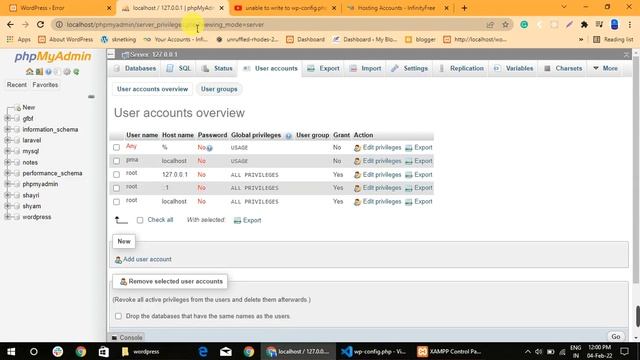640x360 pixels.
Task: Click the phpMyAdmin logo
Action: 53,57
